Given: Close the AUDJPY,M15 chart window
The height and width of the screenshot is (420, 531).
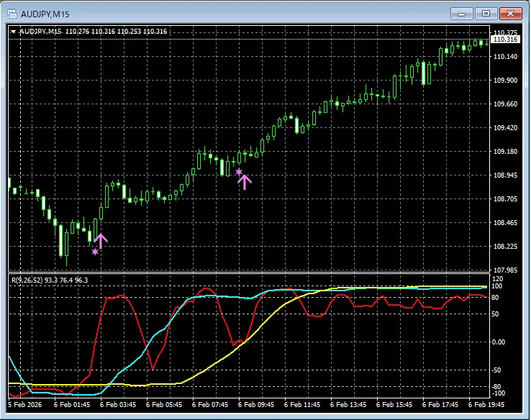Looking at the screenshot, I should (x=509, y=13).
